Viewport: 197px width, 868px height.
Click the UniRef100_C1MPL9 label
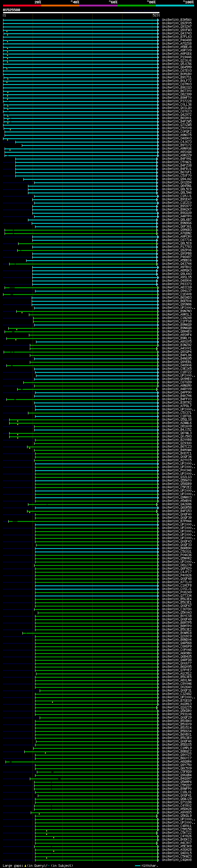click(176, 748)
